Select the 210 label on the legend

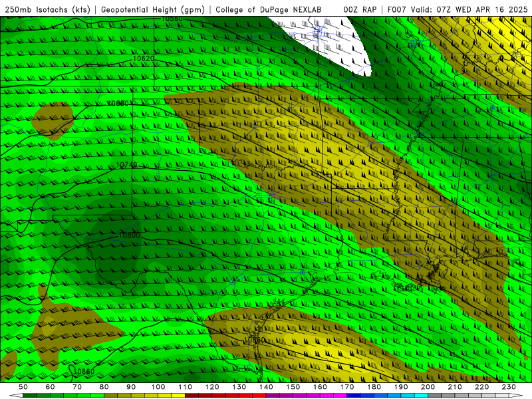(455, 387)
